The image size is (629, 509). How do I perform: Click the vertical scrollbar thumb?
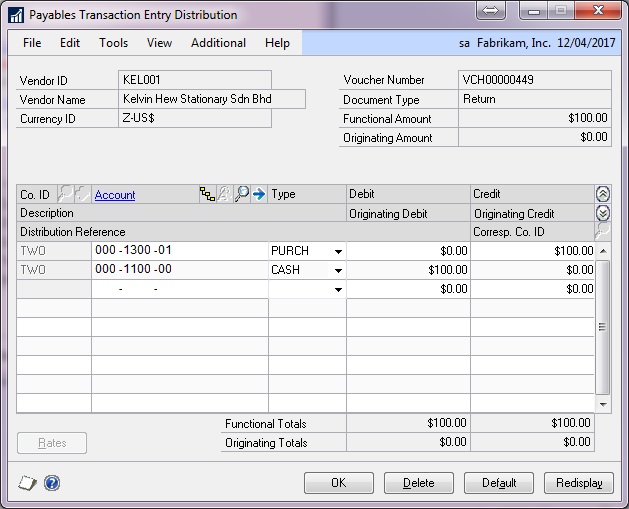[x=603, y=327]
